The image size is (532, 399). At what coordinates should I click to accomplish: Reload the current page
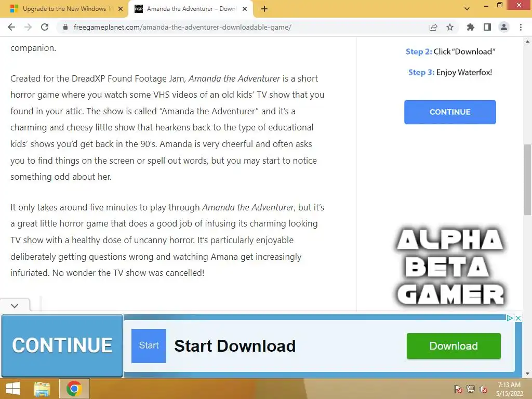45,27
